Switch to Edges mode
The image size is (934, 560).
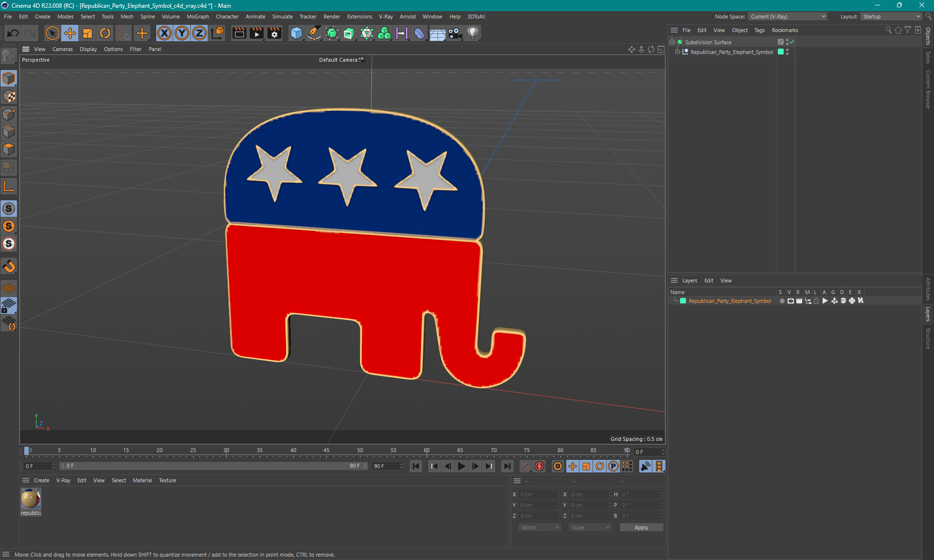point(9,132)
